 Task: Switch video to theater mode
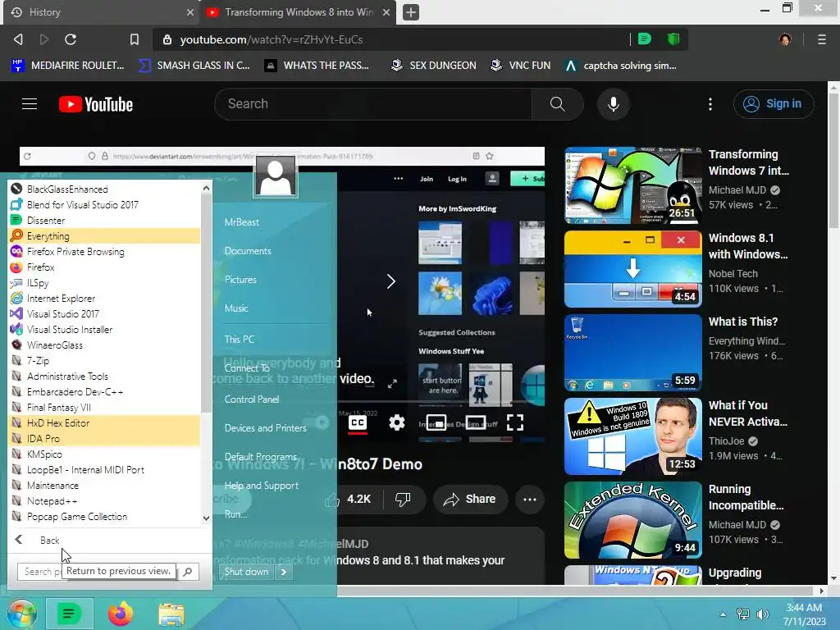[476, 422]
